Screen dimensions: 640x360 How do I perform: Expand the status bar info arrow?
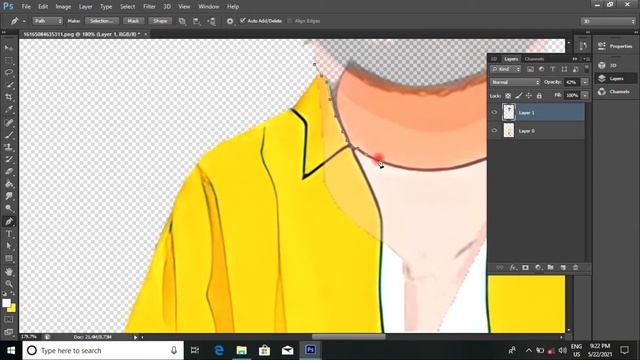[x=136, y=337]
